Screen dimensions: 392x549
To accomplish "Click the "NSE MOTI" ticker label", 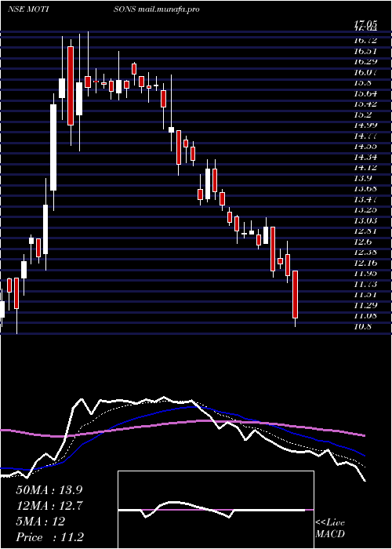I will 27,9.
